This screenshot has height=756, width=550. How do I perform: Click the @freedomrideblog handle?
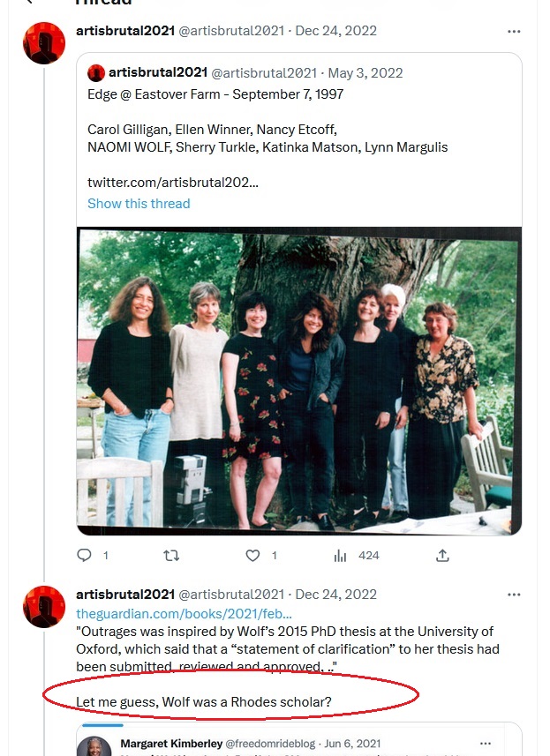coord(273,745)
